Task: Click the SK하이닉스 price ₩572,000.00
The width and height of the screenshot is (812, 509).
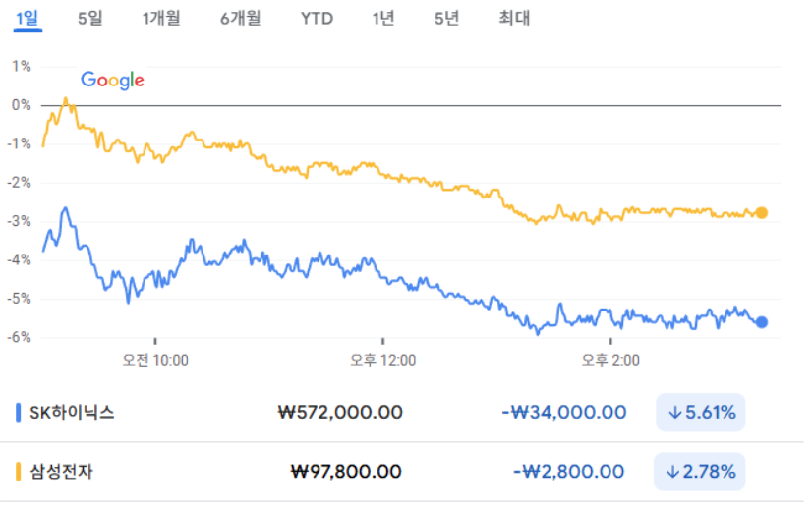Action: pyautogui.click(x=341, y=413)
